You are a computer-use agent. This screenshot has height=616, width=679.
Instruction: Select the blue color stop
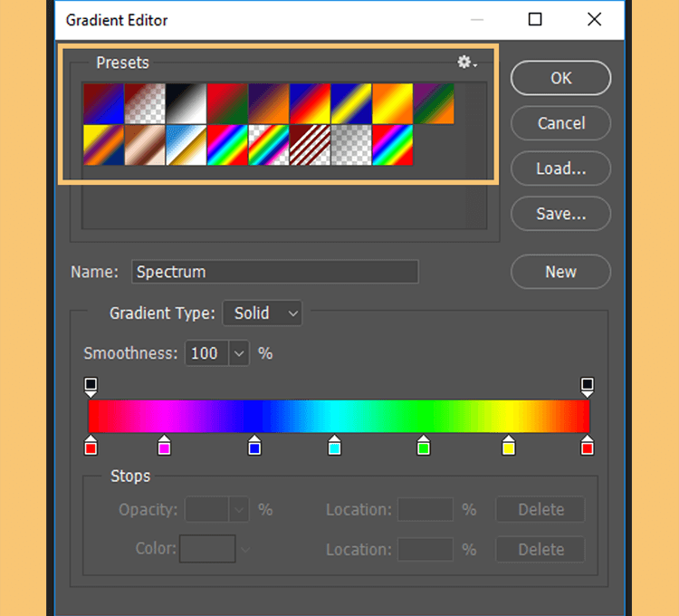(x=254, y=445)
